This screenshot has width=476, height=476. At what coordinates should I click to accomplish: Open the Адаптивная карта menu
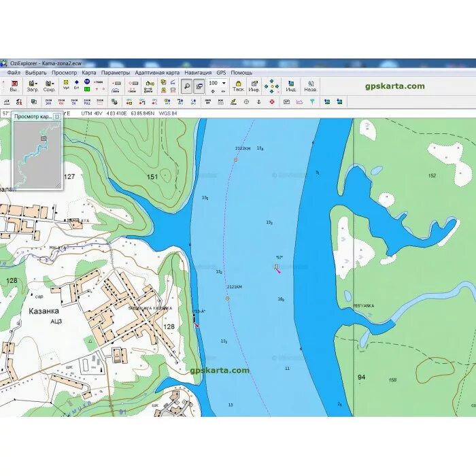point(157,73)
